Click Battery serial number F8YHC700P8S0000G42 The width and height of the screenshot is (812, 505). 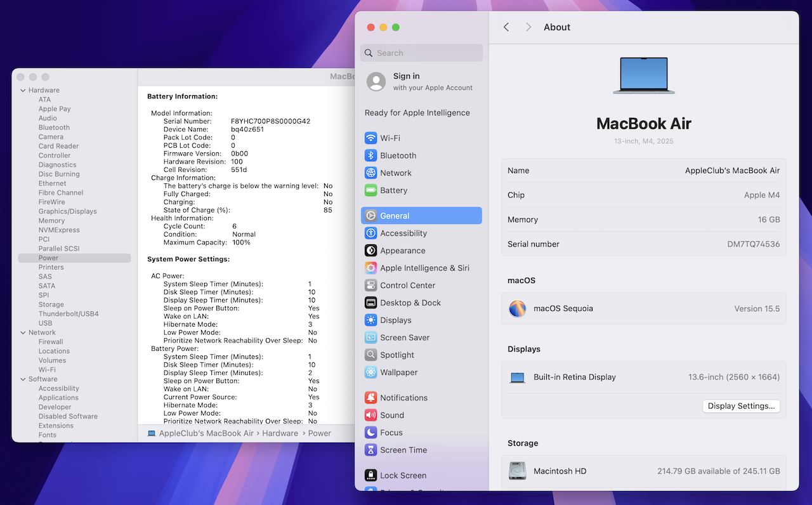pos(270,121)
